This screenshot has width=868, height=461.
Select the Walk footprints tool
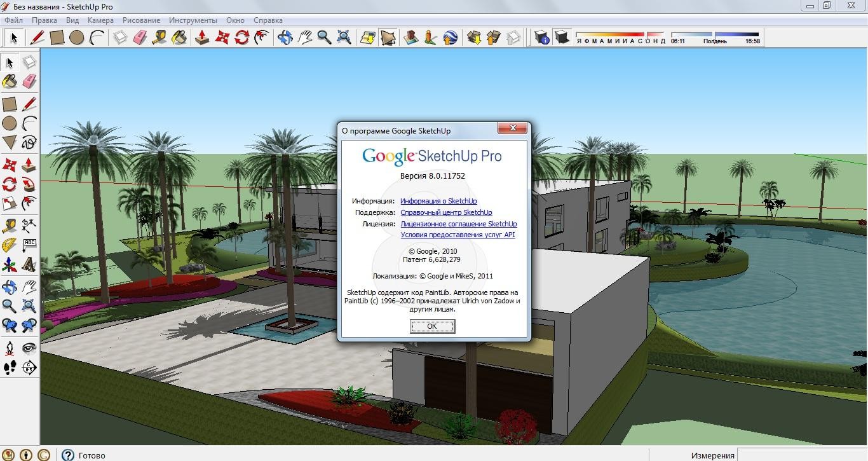pyautogui.click(x=10, y=368)
